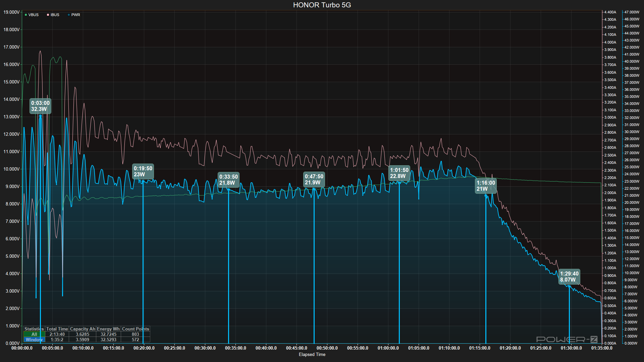Image resolution: width=644 pixels, height=362 pixels.
Task: Click the 0.000V voltage axis label
Action: click(x=12, y=343)
